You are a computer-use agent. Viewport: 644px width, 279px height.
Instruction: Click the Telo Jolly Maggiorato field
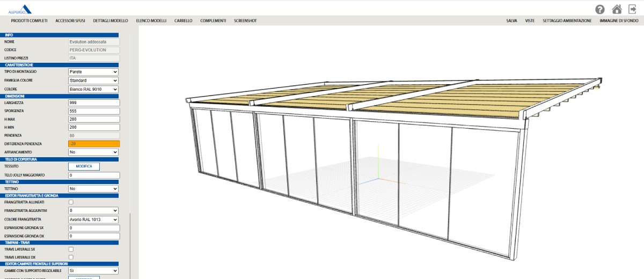[x=94, y=175]
